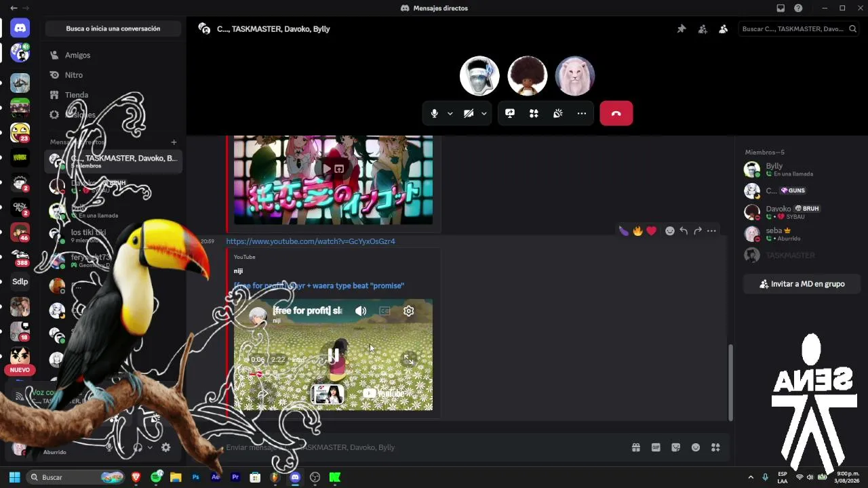868x488 pixels.
Task: Open the gift icon in message bar
Action: 636,447
